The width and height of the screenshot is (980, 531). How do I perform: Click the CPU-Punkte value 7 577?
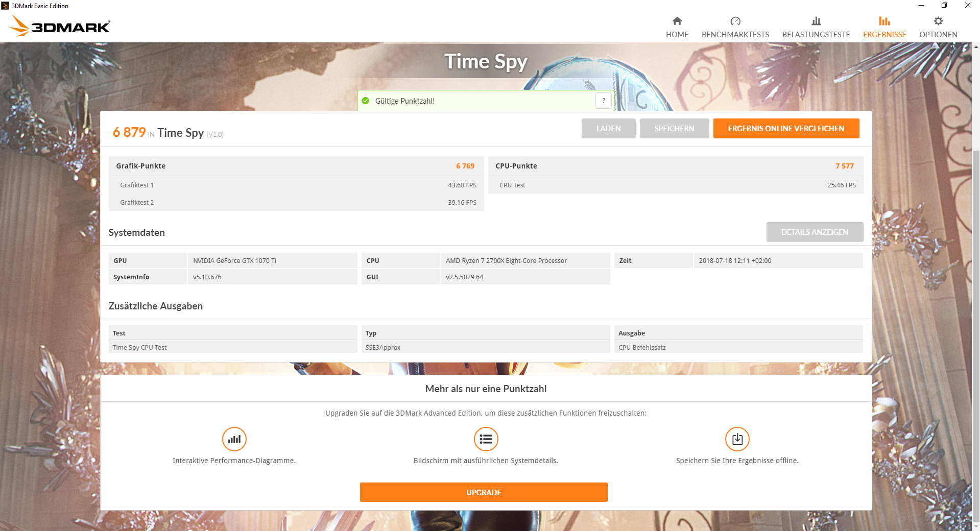845,166
